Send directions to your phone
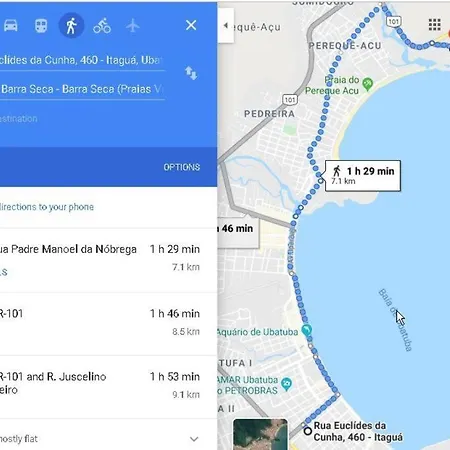Viewport: 450px width, 450px height. point(47,207)
